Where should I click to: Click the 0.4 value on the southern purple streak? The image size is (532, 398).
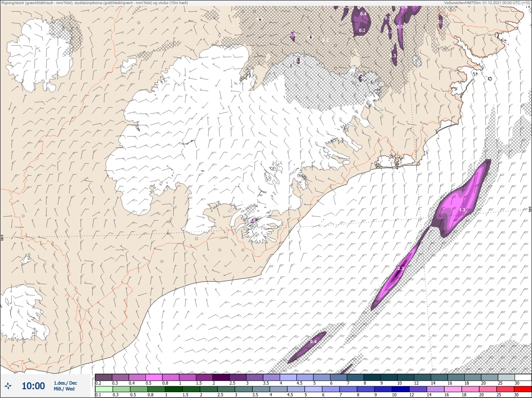(x=313, y=341)
